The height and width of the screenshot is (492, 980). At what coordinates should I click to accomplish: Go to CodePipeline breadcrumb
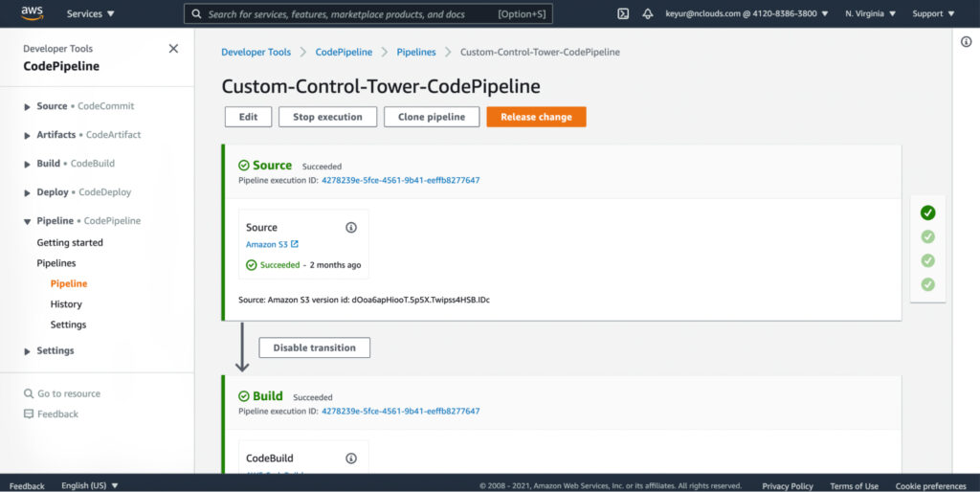click(344, 53)
